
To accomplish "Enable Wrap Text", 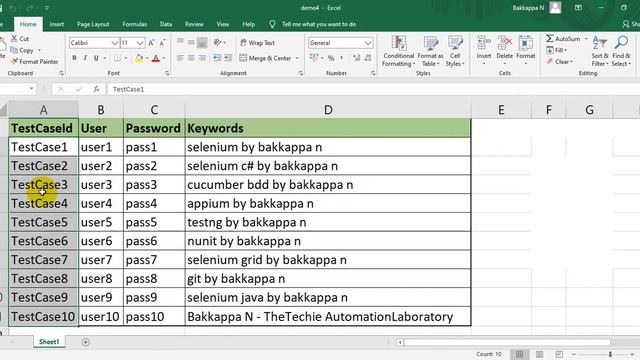I will [x=257, y=42].
